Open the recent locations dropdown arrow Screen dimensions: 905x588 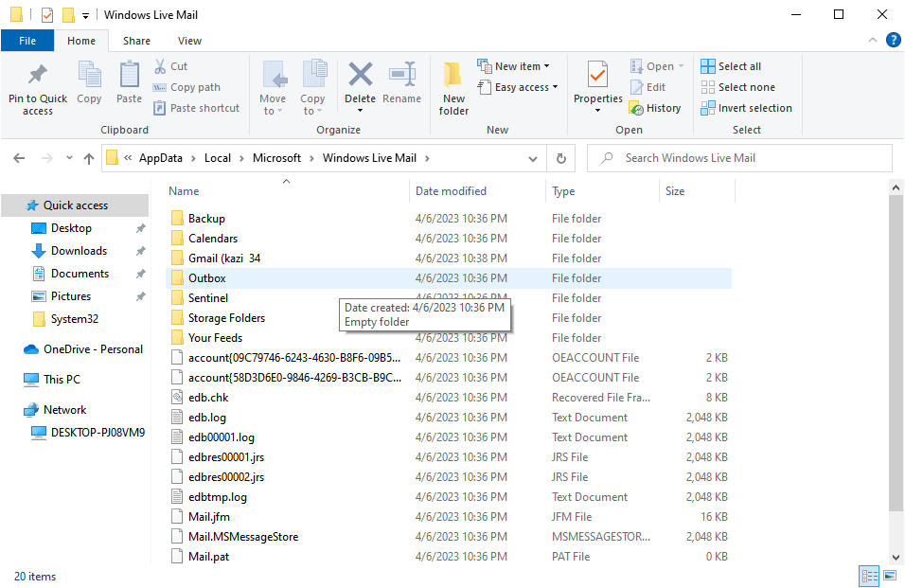[69, 157]
